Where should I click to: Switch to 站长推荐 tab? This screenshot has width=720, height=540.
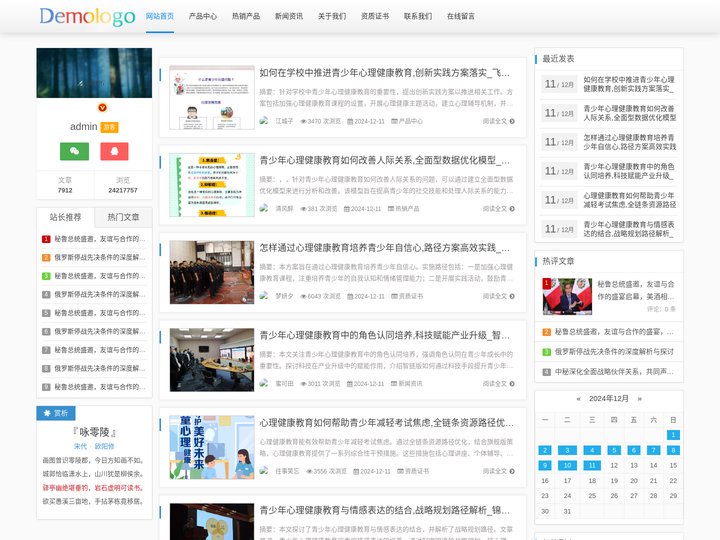[x=65, y=217]
